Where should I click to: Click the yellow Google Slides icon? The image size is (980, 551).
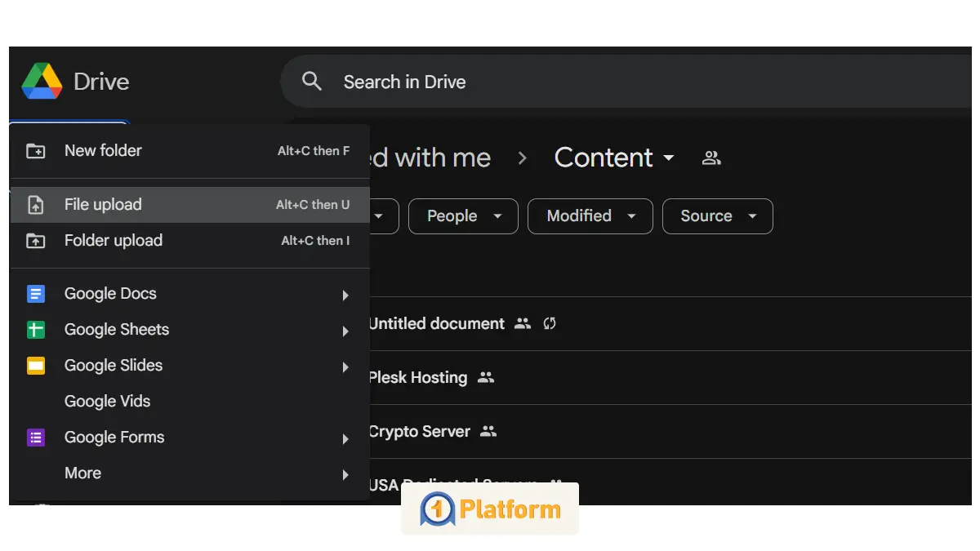36,366
